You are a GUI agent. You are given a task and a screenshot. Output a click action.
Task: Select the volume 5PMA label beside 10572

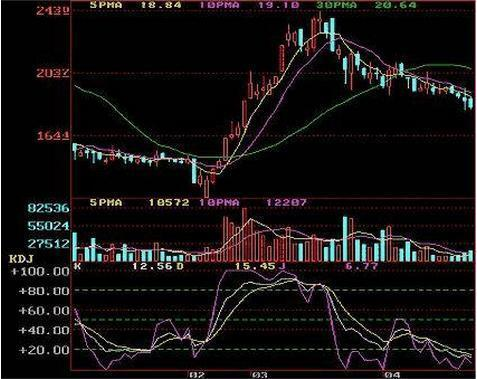tap(106, 202)
